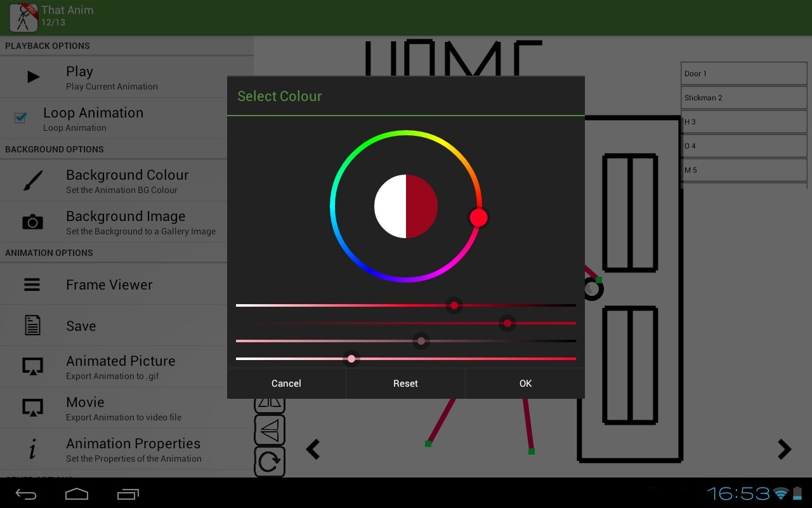The image size is (812, 508).
Task: Click the rotate tool icon
Action: click(x=270, y=462)
